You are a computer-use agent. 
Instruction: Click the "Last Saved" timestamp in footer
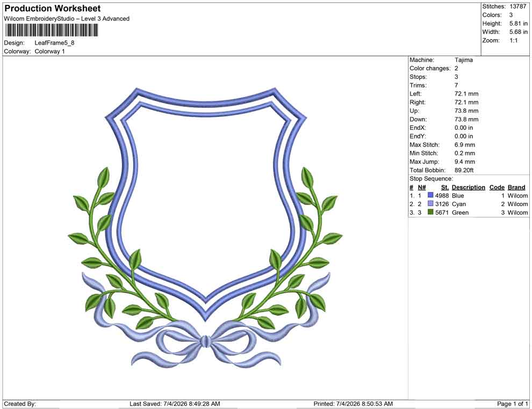coord(175,404)
